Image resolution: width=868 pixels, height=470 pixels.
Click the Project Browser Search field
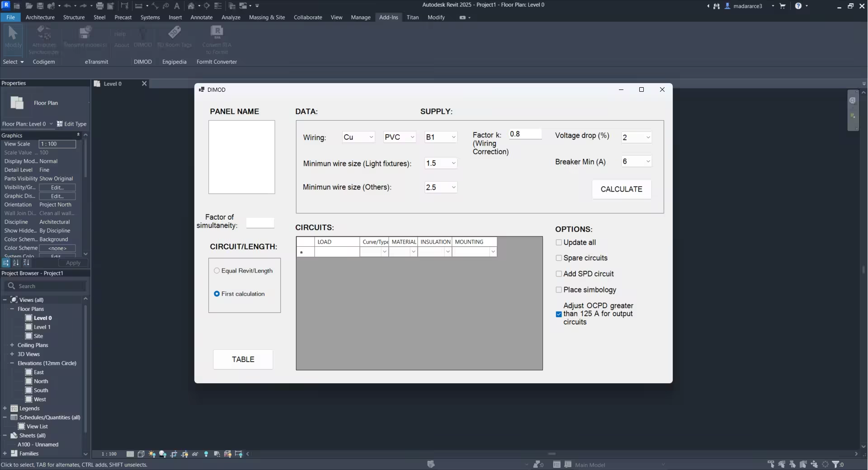click(x=45, y=286)
